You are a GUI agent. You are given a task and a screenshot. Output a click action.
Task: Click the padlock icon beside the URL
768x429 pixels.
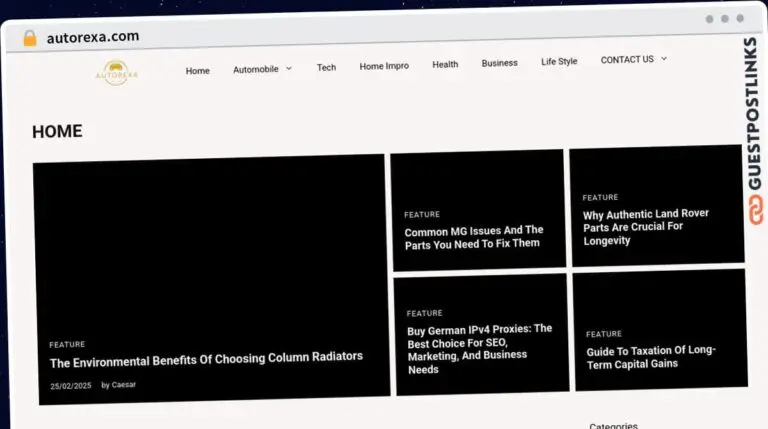pos(29,38)
